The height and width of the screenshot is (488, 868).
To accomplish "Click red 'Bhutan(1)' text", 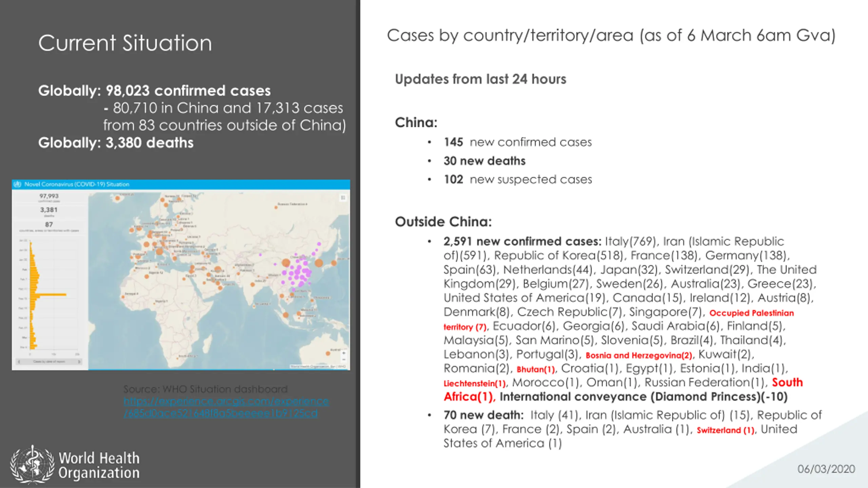I will 536,369.
